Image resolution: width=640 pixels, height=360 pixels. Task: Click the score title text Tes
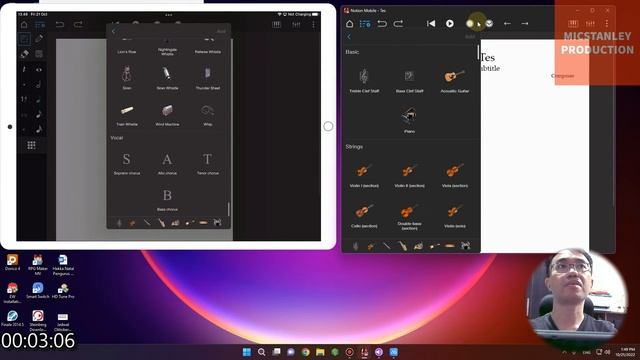[x=487, y=58]
